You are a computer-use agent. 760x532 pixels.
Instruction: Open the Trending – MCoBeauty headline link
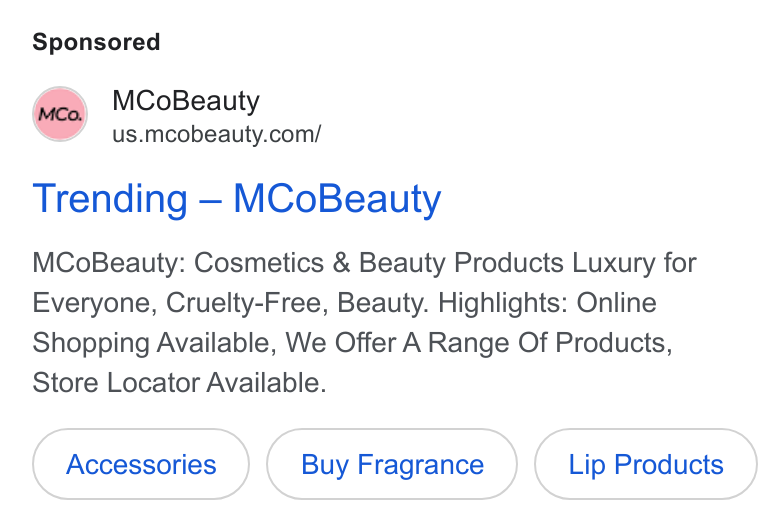click(x=237, y=199)
